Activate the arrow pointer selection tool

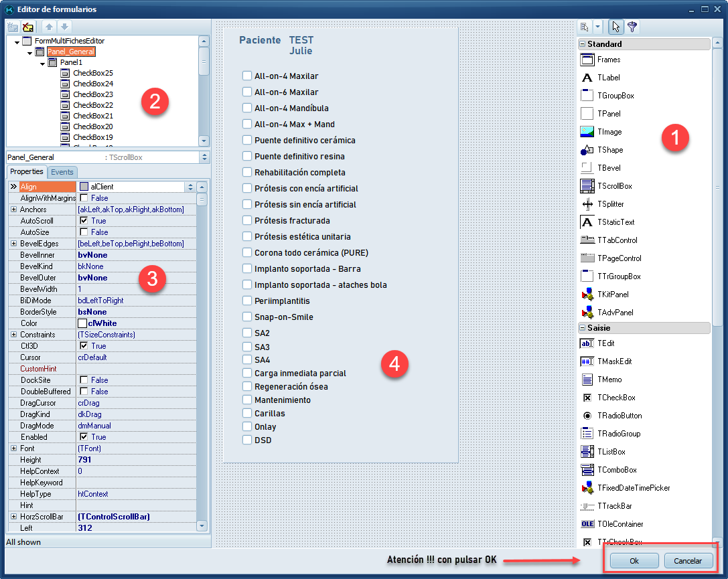[x=615, y=27]
